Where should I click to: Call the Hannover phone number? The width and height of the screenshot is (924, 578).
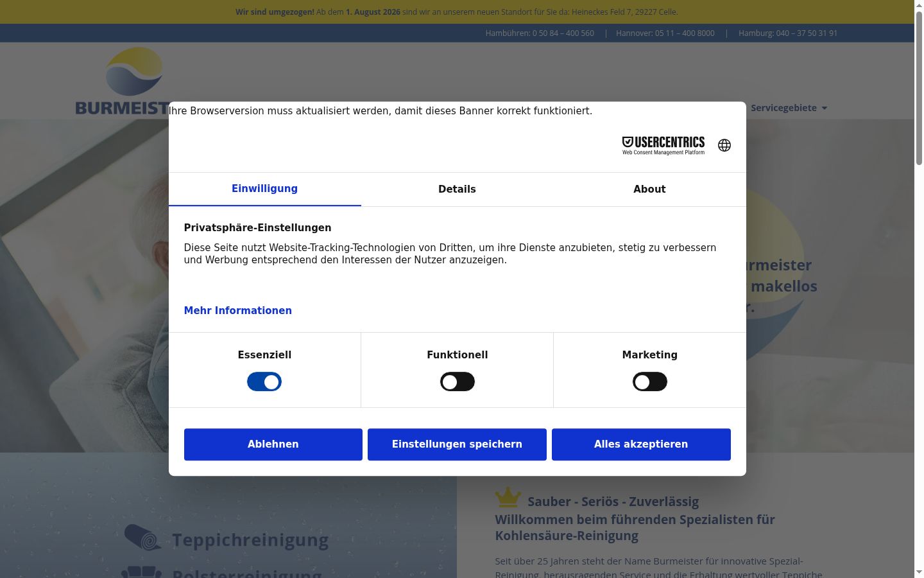coord(665,33)
